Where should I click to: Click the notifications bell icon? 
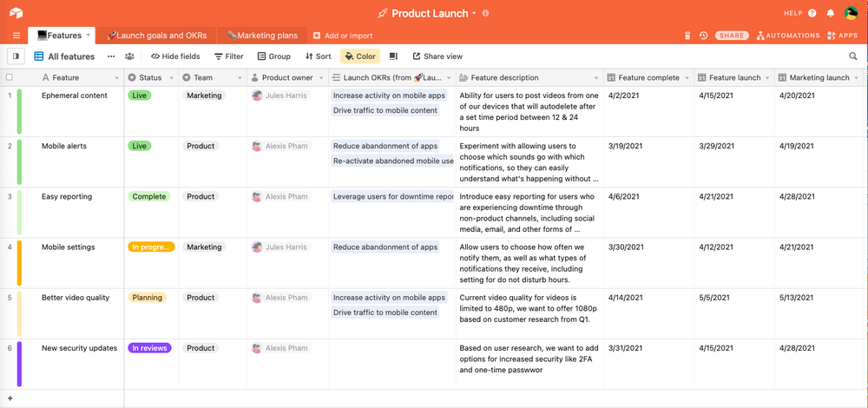click(831, 13)
